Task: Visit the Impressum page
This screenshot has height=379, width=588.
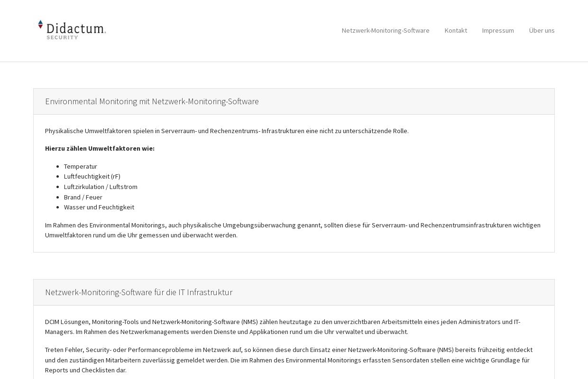Action: (x=498, y=30)
